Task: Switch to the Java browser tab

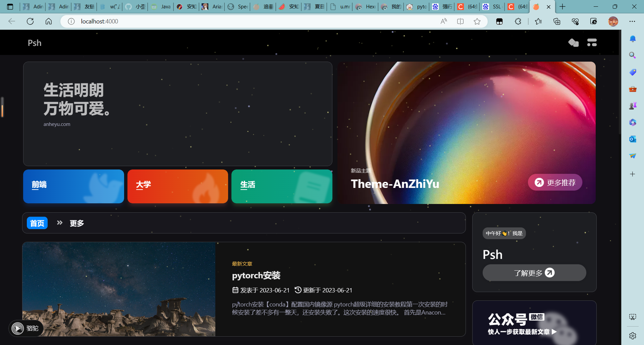Action: [161, 7]
